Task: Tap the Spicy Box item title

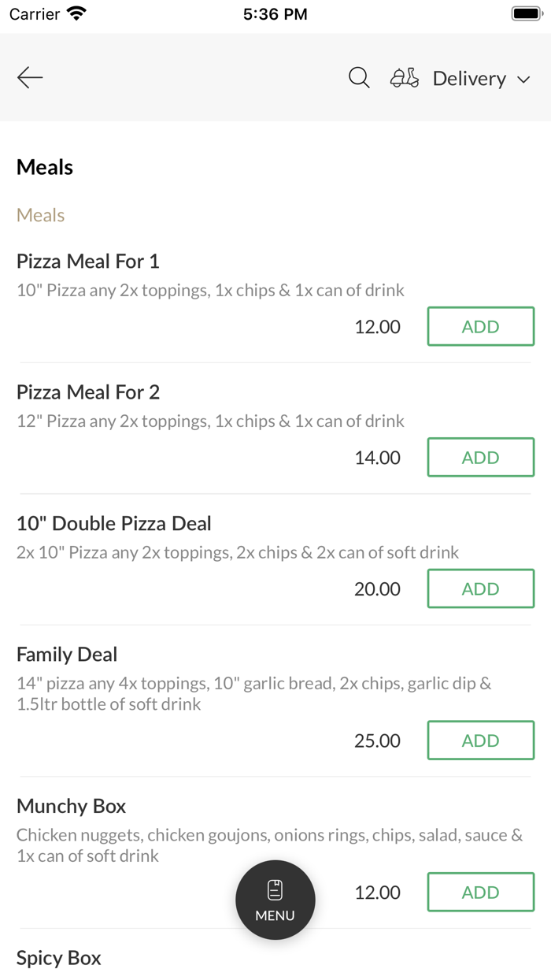Action: 58,958
